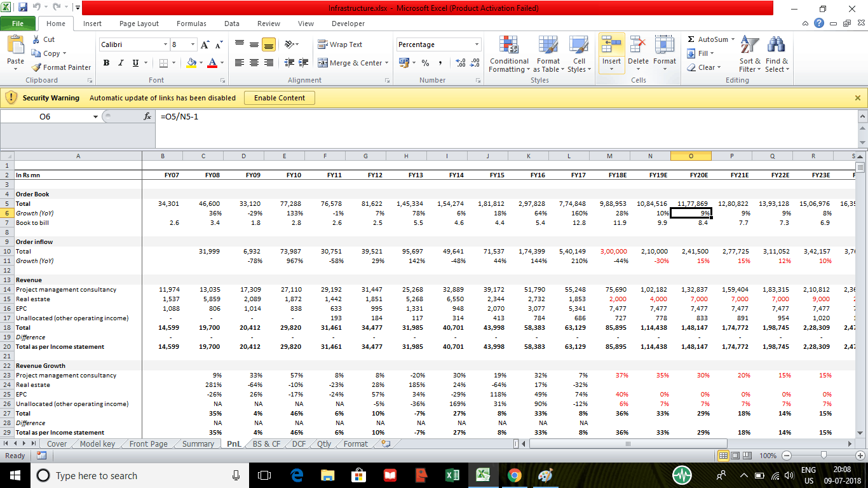The width and height of the screenshot is (868, 488).
Task: Click the Increase Font Size icon
Action: point(205,44)
